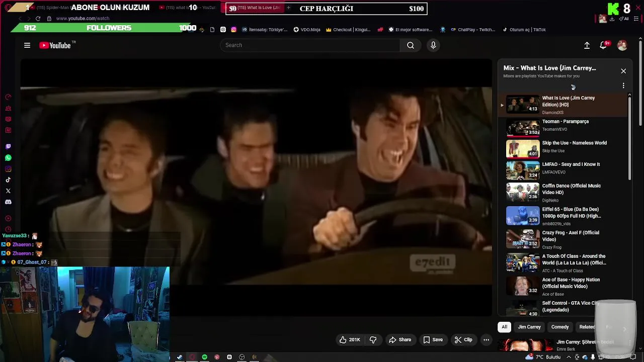Open a new browser tab with plus
This screenshot has height=362, width=644.
[x=288, y=8]
